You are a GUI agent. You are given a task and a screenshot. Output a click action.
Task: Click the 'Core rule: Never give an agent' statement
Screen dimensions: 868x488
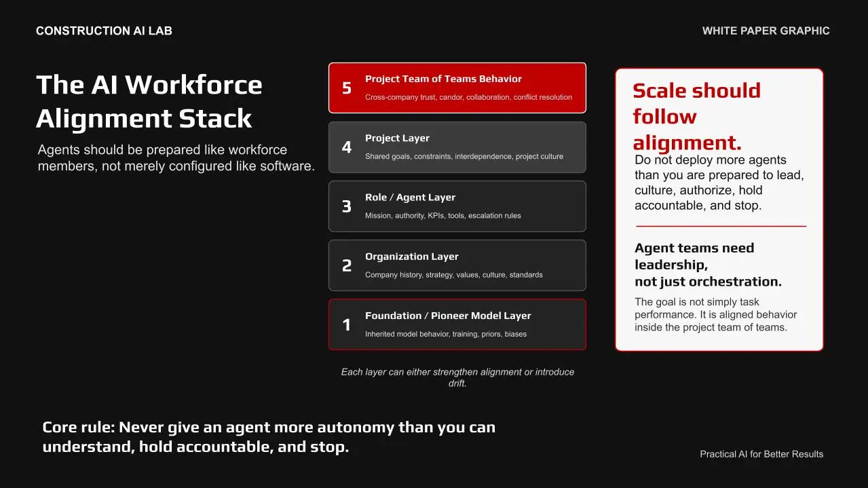pyautogui.click(x=269, y=437)
